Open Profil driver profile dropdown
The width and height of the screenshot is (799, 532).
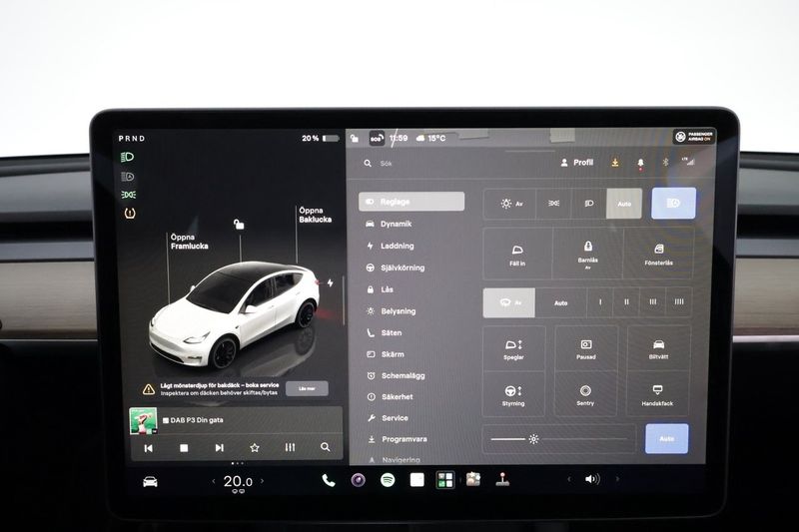point(577,163)
